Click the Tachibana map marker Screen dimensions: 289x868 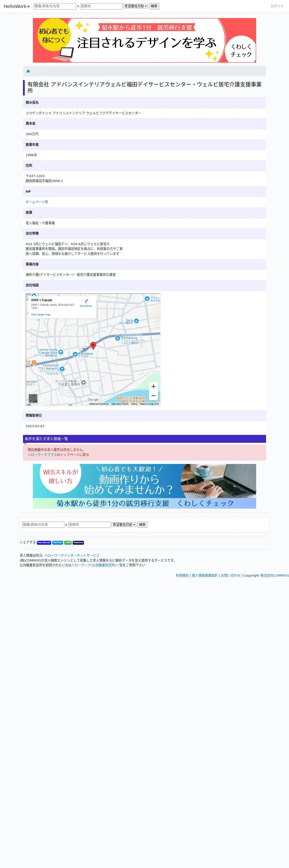(75, 354)
